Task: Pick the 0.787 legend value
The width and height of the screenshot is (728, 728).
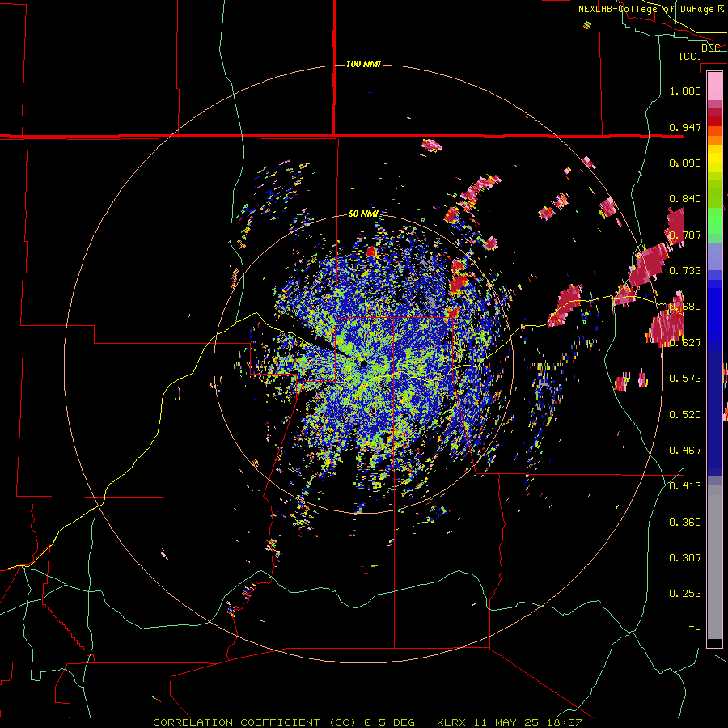Action: tap(685, 235)
